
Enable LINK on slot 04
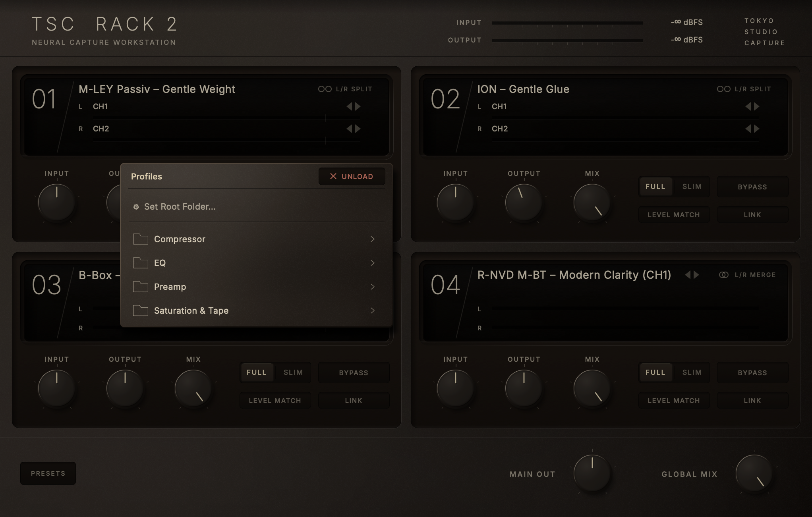point(752,401)
